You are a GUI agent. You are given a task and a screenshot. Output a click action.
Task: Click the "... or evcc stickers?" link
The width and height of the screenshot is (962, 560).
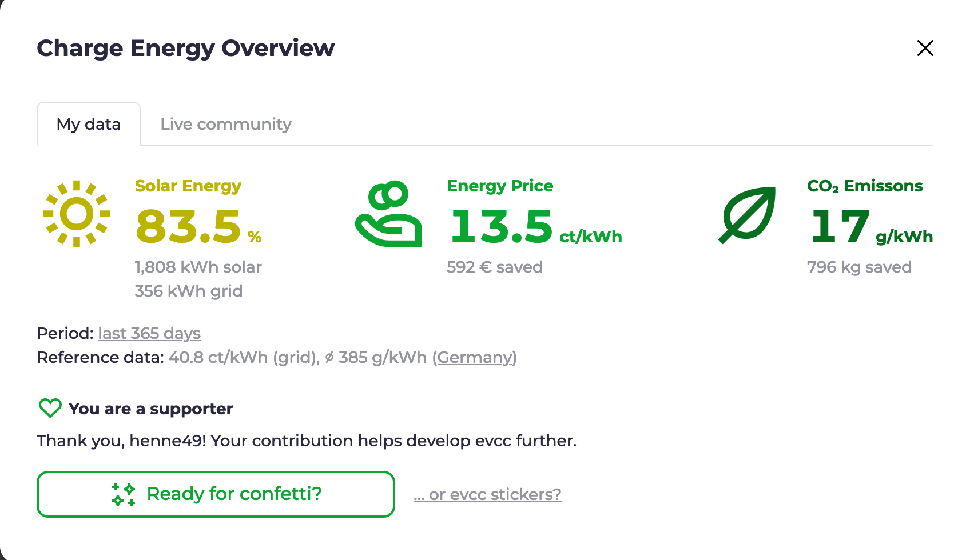(x=487, y=494)
